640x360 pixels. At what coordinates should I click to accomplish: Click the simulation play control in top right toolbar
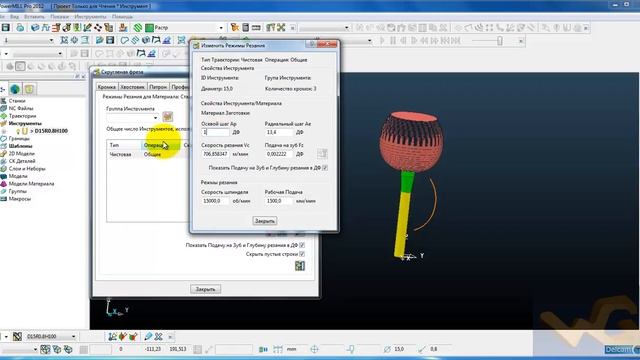point(382,40)
